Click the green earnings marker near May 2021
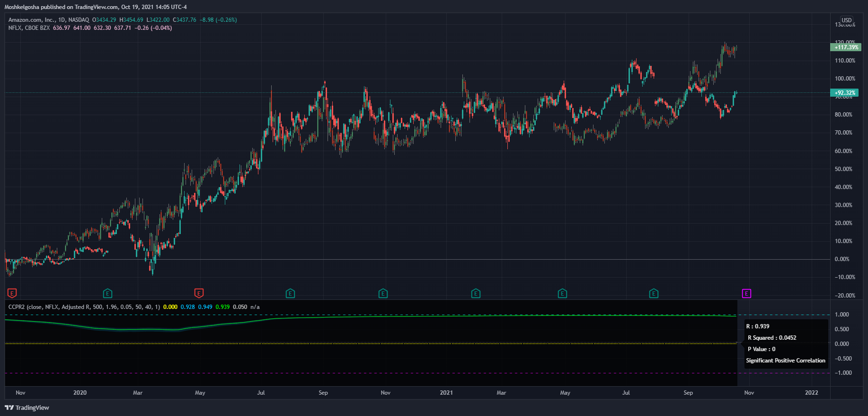The image size is (868, 416). pyautogui.click(x=562, y=293)
